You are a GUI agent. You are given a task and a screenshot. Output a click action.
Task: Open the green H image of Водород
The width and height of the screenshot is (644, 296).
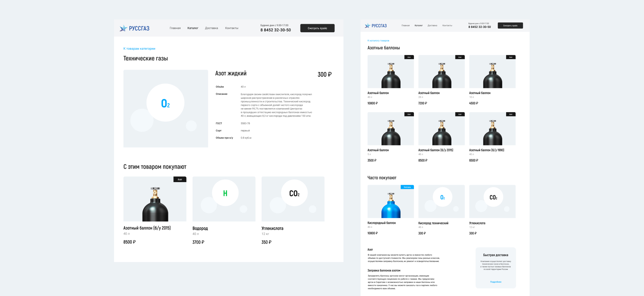pyautogui.click(x=224, y=199)
